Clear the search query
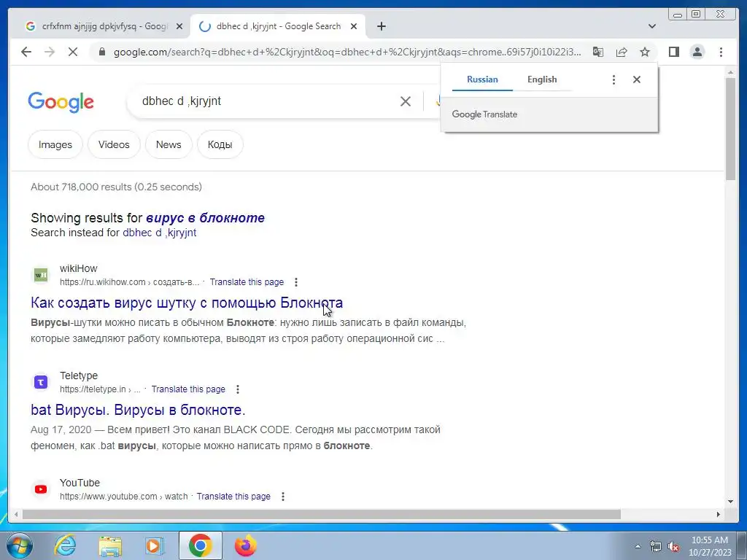 [x=406, y=101]
